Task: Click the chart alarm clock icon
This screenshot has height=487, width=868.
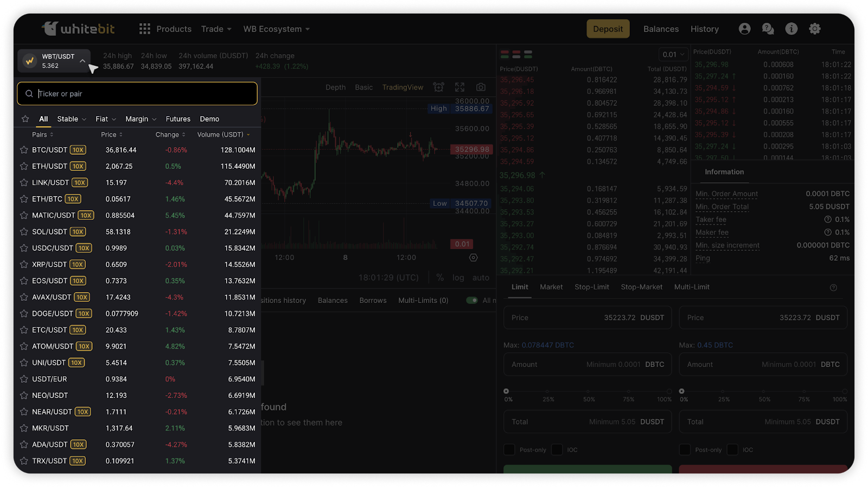Action: pos(438,87)
